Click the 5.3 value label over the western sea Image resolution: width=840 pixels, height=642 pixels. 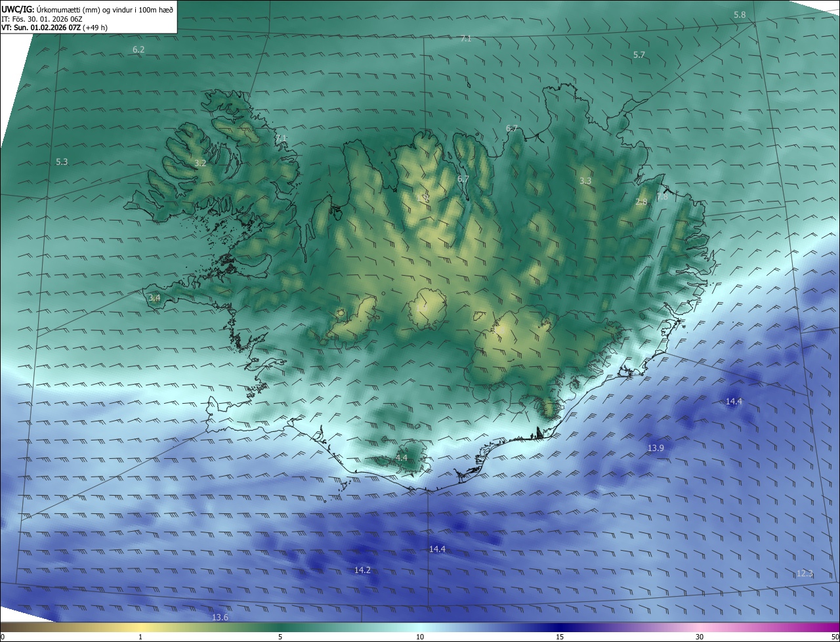(x=62, y=161)
